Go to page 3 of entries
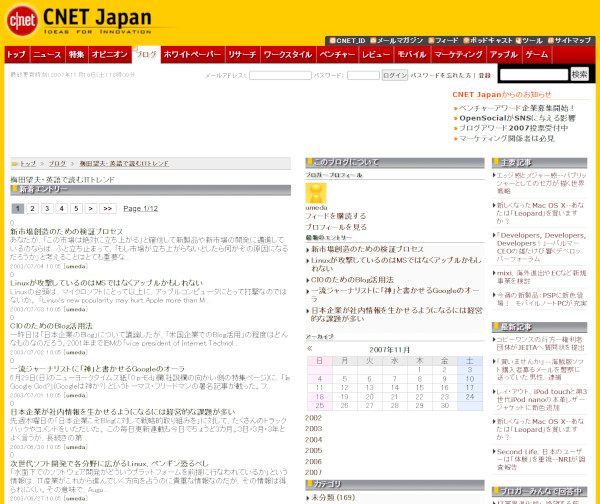This screenshot has height=504, width=600. pos(47,208)
